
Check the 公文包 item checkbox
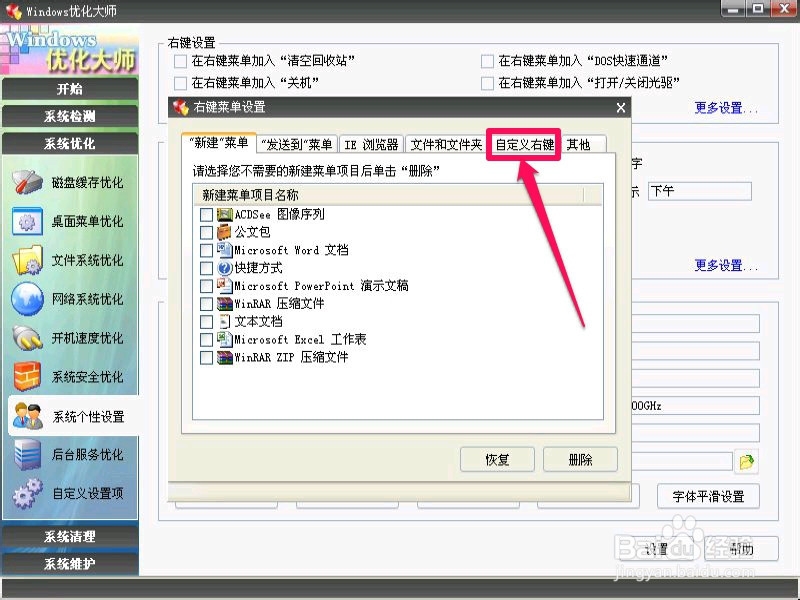tap(206, 233)
